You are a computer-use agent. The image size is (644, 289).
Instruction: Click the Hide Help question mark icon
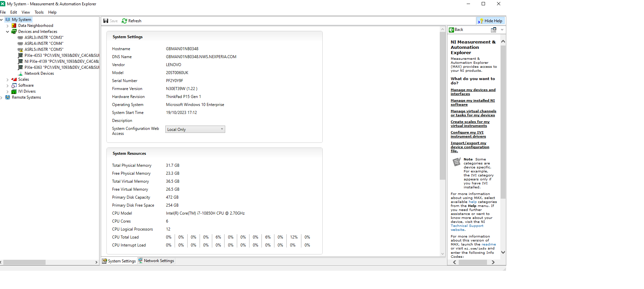tap(481, 21)
